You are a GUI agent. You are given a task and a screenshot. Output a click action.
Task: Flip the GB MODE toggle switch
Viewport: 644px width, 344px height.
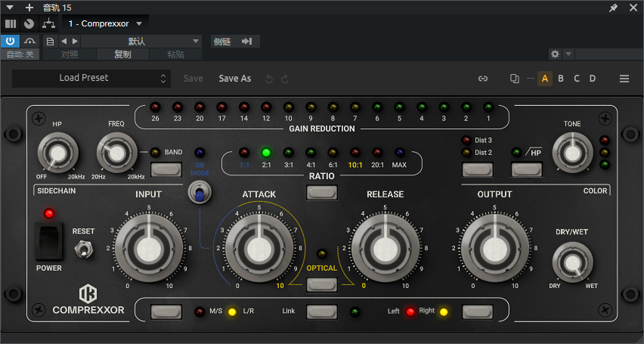point(200,194)
